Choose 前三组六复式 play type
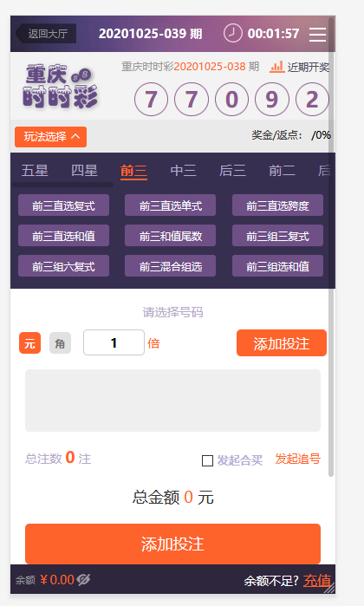364x606 pixels. tap(64, 266)
